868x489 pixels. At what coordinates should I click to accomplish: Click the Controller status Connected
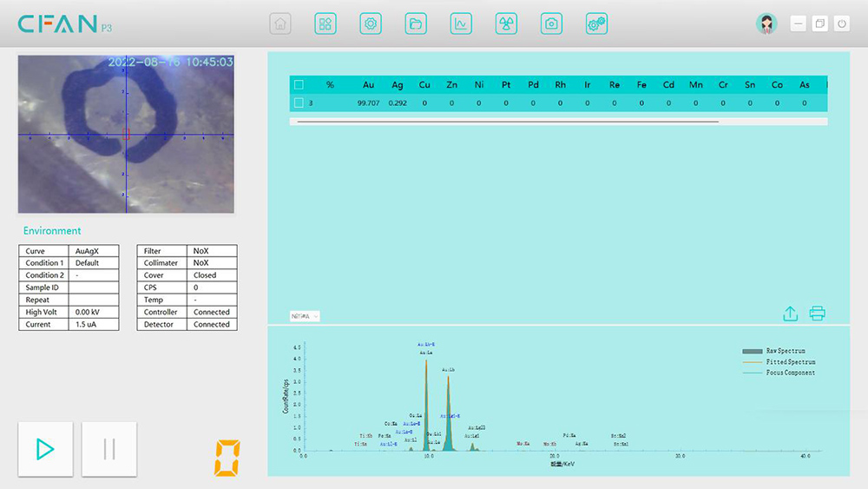[x=212, y=312]
